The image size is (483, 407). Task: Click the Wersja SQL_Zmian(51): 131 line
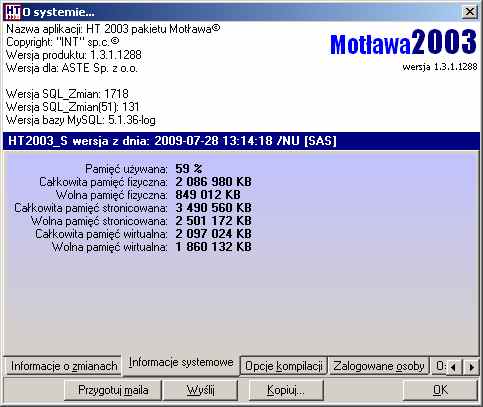coord(72,107)
